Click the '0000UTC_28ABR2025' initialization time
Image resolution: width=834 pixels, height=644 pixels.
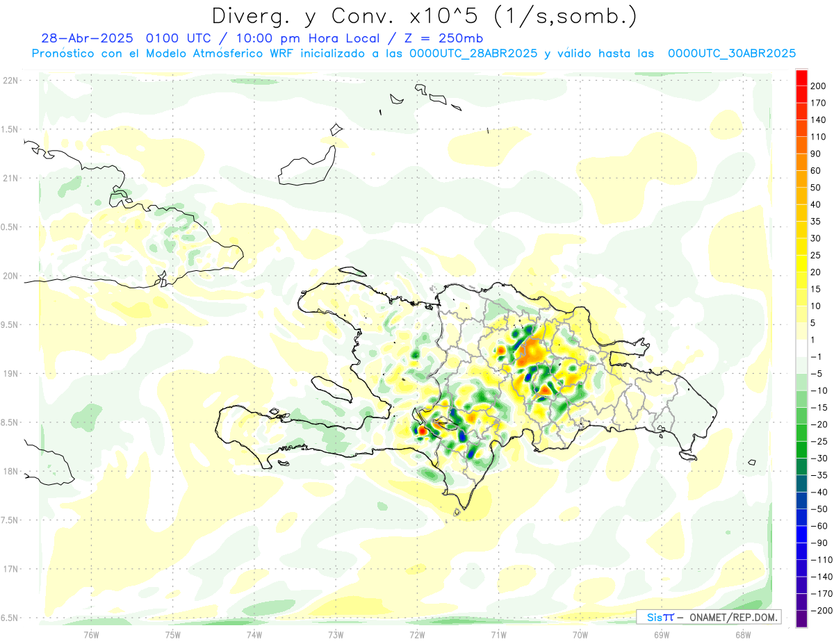pos(473,53)
